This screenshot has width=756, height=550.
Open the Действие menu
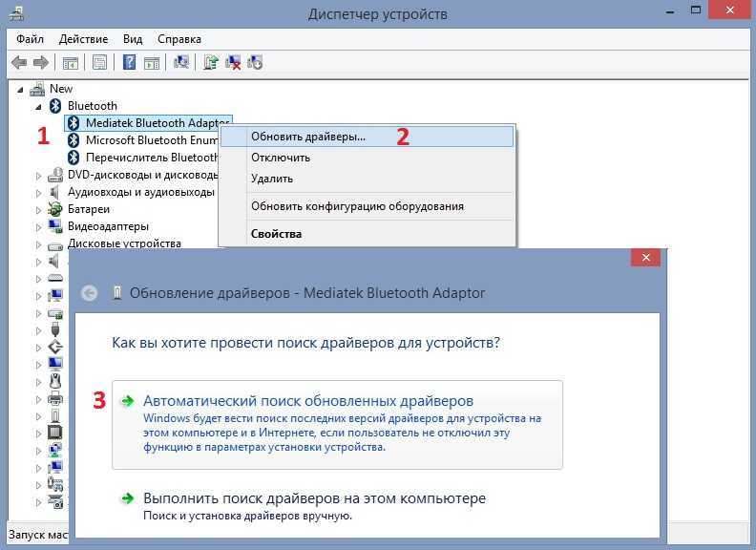(x=83, y=39)
